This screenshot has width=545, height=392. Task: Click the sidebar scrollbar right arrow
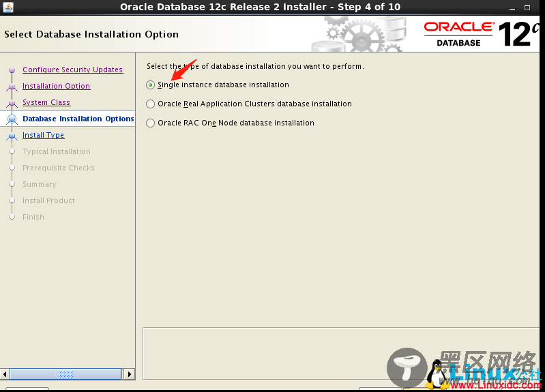(130, 374)
